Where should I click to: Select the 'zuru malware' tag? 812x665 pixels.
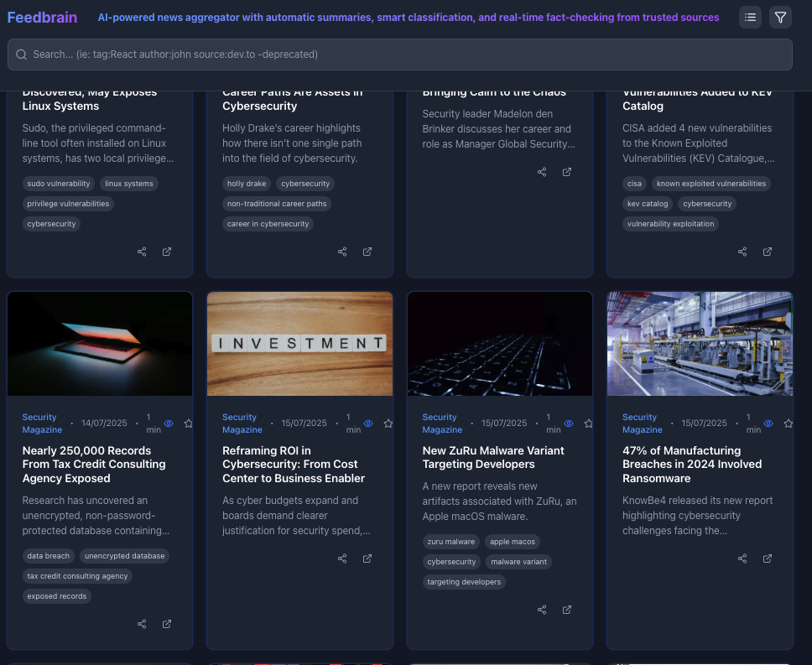[x=451, y=542]
